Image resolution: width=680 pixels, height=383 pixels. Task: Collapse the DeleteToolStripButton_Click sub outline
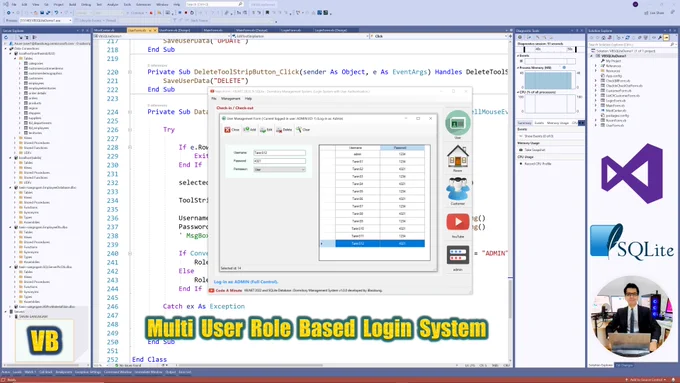click(130, 72)
